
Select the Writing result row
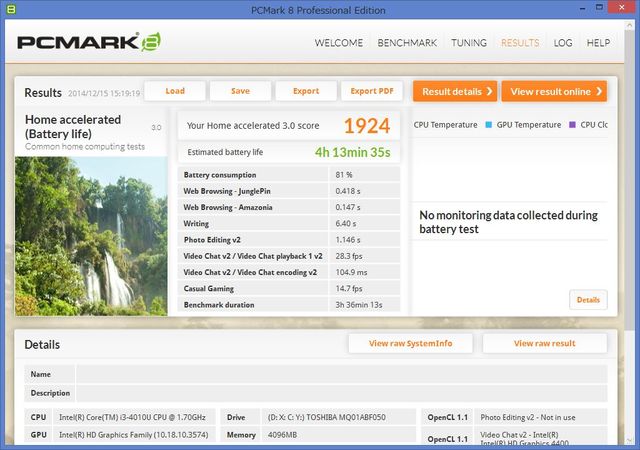click(289, 223)
